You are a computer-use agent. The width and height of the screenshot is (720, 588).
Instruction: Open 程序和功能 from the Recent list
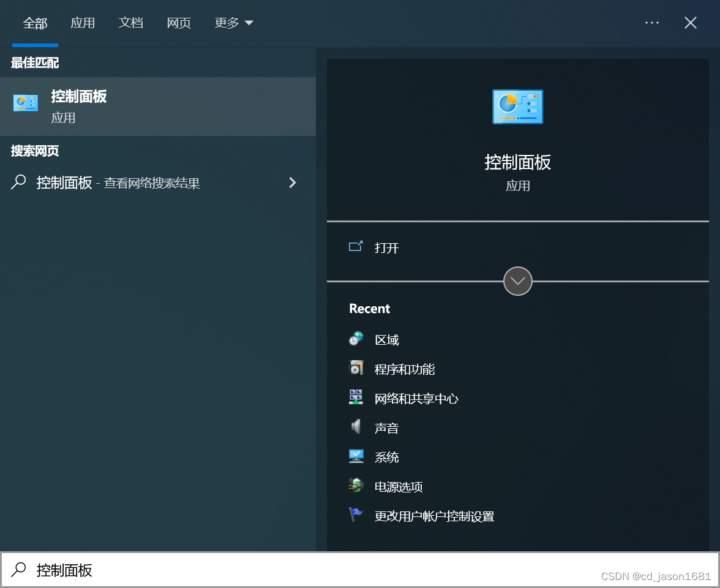[x=405, y=369]
